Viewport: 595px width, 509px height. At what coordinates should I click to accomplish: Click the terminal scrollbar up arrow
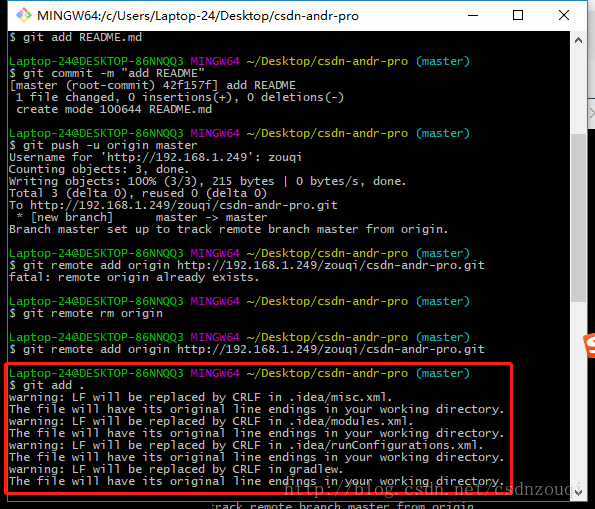[578, 40]
